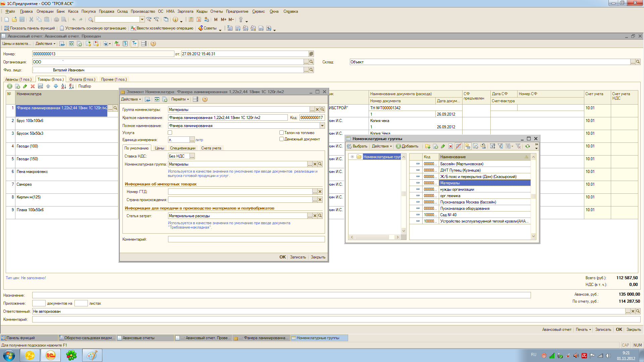The image size is (644, 362).
Task: Click Записать in Номенклатура element window
Action: (298, 257)
